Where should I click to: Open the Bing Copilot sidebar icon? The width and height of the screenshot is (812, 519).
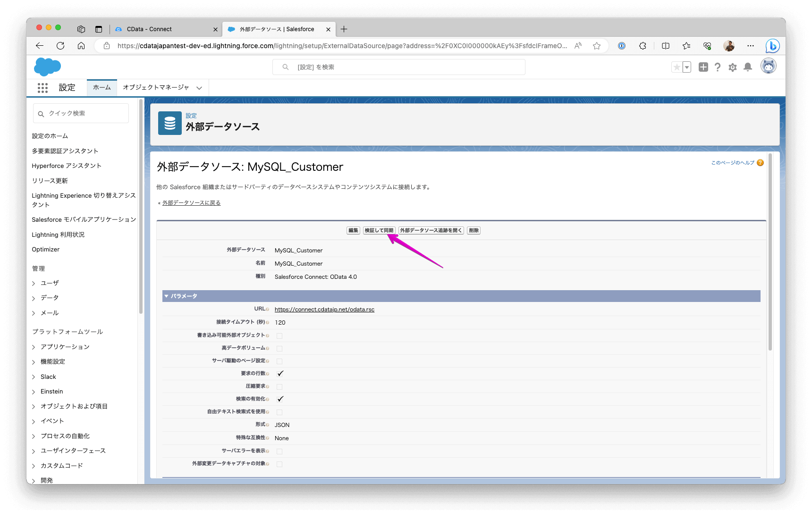click(x=772, y=46)
